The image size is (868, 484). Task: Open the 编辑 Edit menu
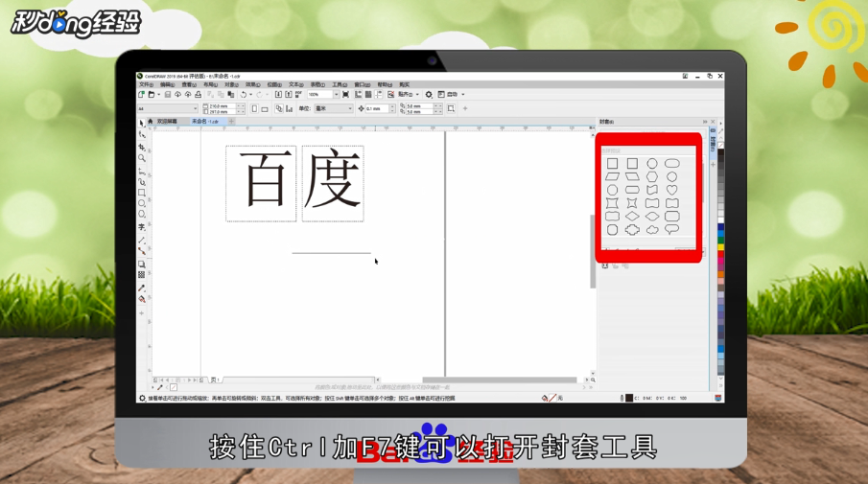click(167, 84)
